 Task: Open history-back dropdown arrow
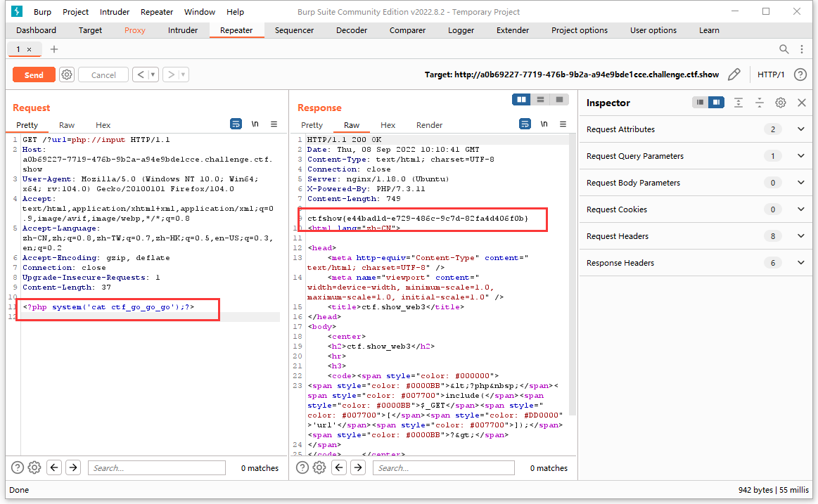click(x=153, y=75)
